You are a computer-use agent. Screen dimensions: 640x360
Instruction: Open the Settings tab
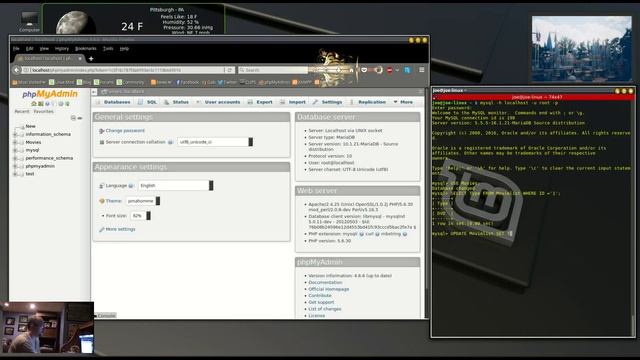pos(328,102)
